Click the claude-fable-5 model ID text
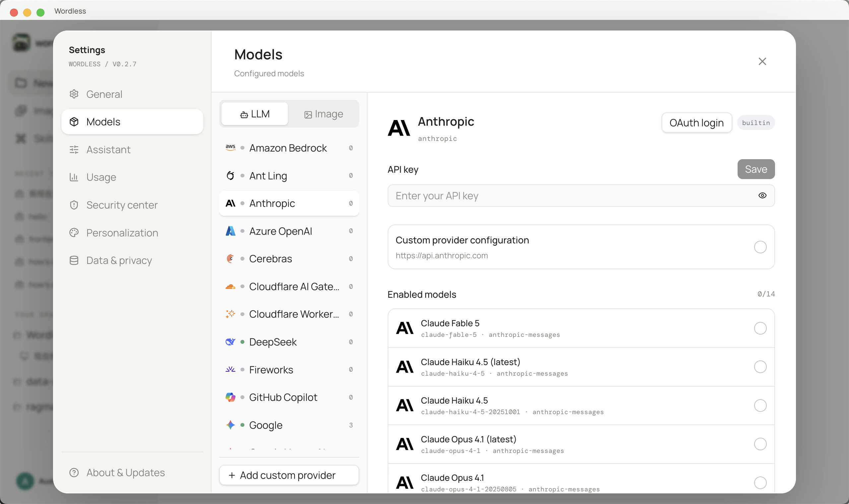 click(x=449, y=335)
